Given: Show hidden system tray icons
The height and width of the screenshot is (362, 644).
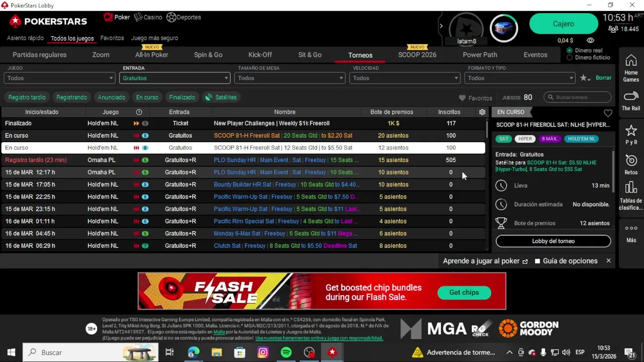Looking at the screenshot, I should (x=509, y=352).
